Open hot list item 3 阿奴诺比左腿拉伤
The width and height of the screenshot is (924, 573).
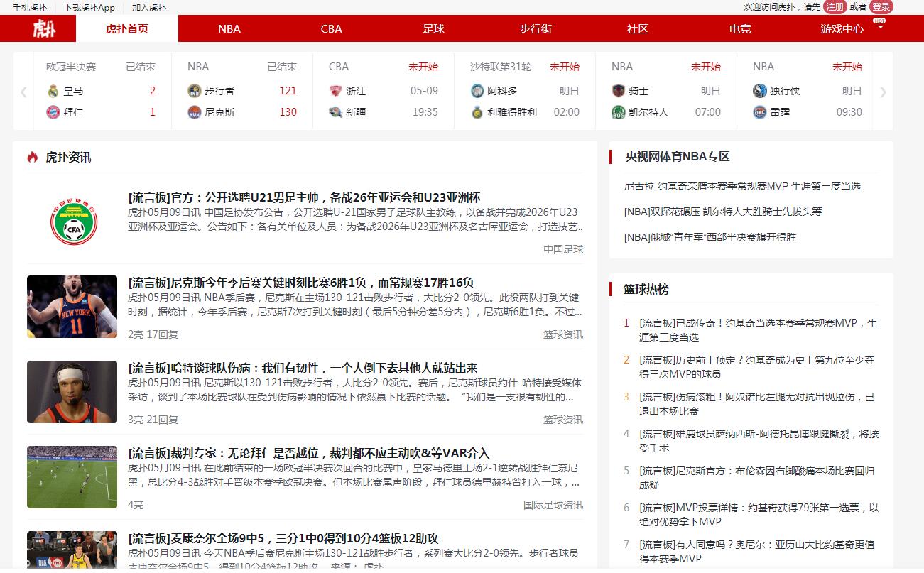click(757, 404)
